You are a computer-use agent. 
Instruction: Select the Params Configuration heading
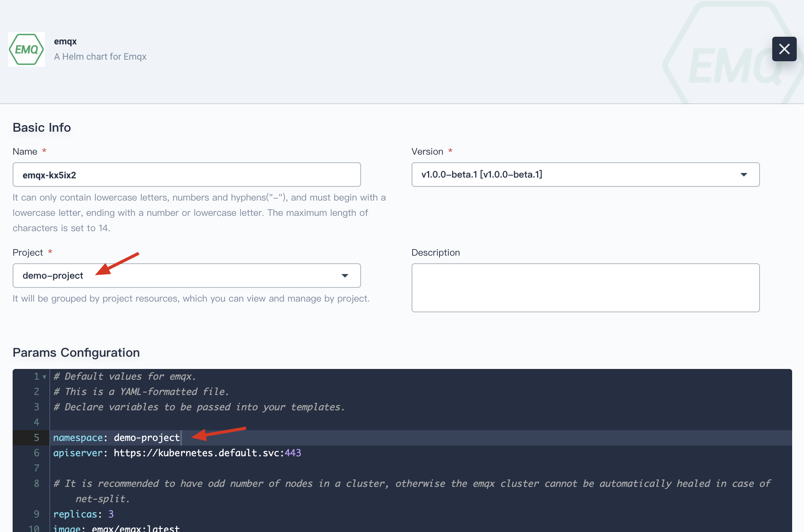(x=76, y=352)
